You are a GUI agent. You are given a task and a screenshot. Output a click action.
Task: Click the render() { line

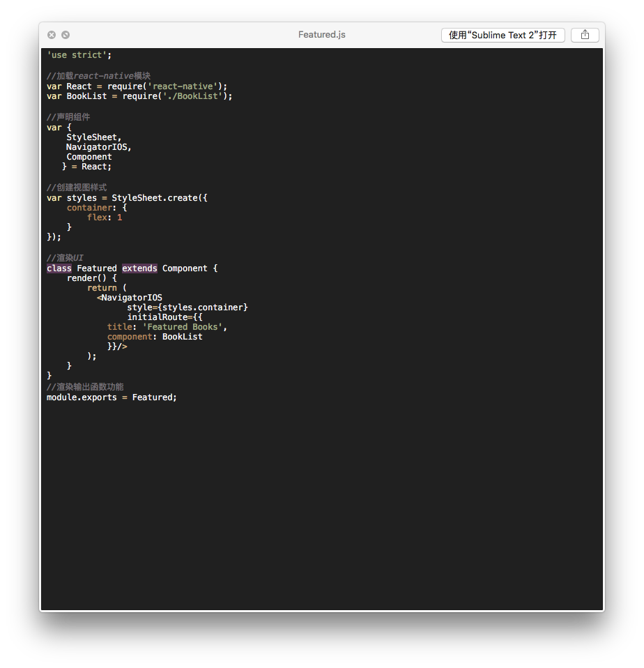92,278
